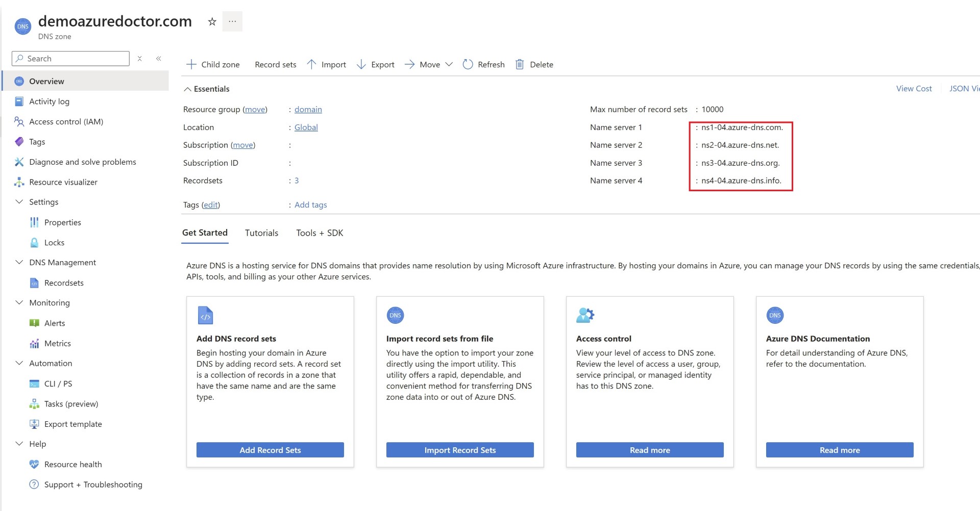Open Properties icon under Settings
980x511 pixels.
coord(34,222)
